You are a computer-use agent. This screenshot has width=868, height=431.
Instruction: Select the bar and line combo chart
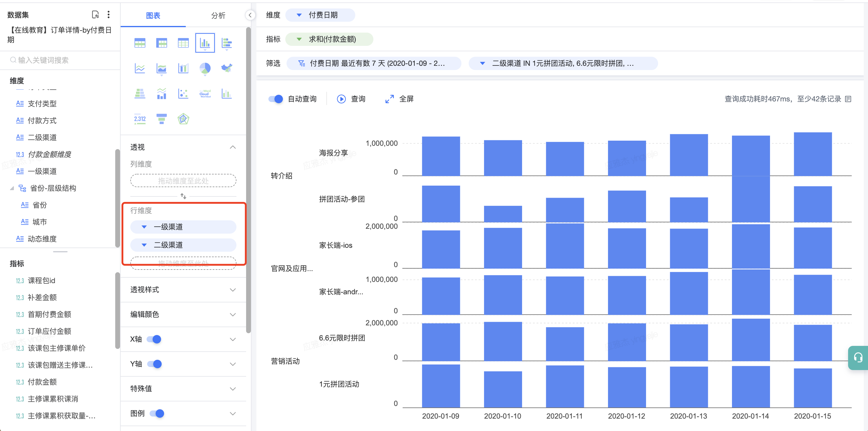tap(161, 94)
